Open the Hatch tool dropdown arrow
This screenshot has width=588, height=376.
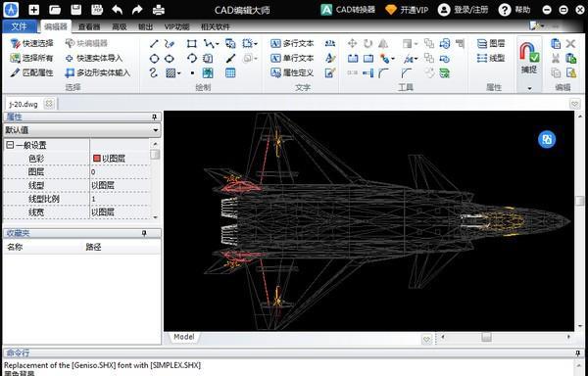(179, 73)
